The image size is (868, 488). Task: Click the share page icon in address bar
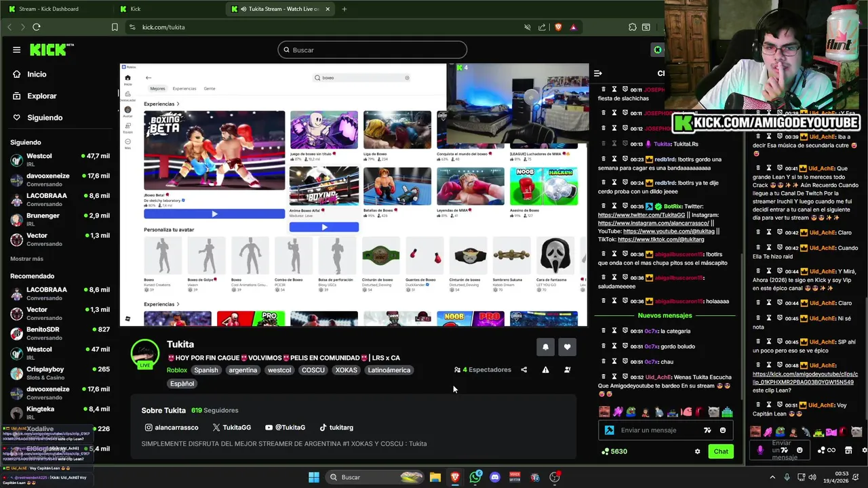(542, 27)
